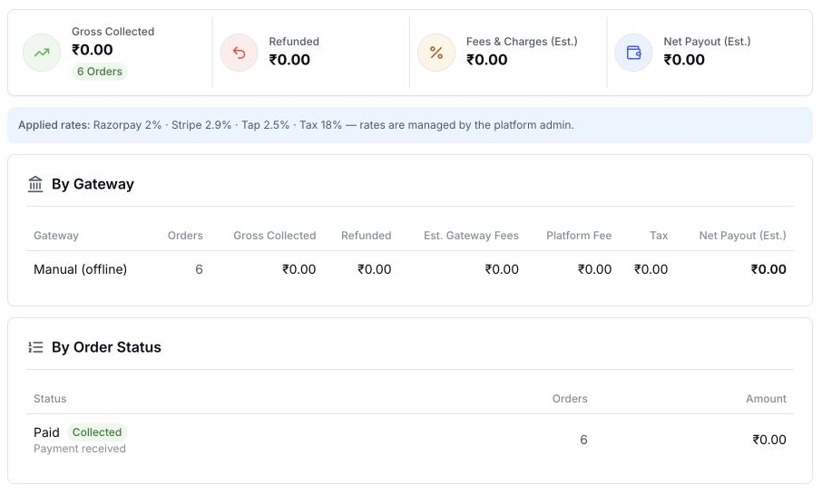Image resolution: width=822 pixels, height=504 pixels.
Task: Click the By Gateway section heading
Action: (93, 184)
